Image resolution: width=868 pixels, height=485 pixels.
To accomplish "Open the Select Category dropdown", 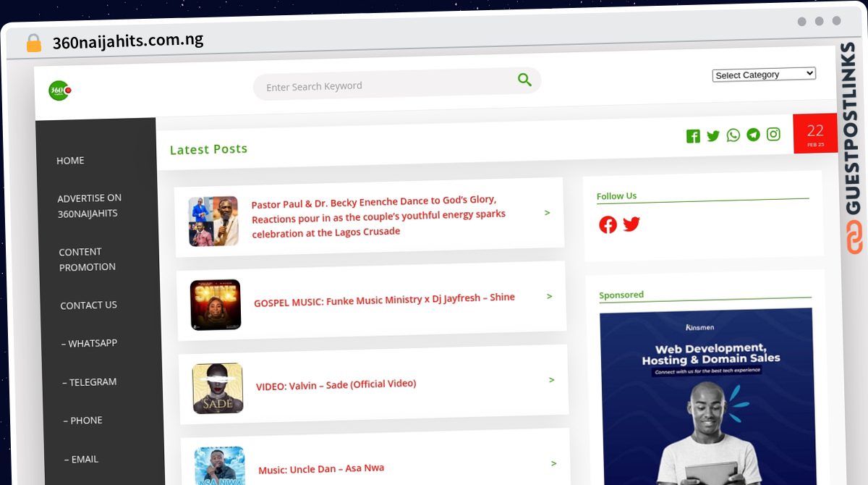I will (764, 74).
